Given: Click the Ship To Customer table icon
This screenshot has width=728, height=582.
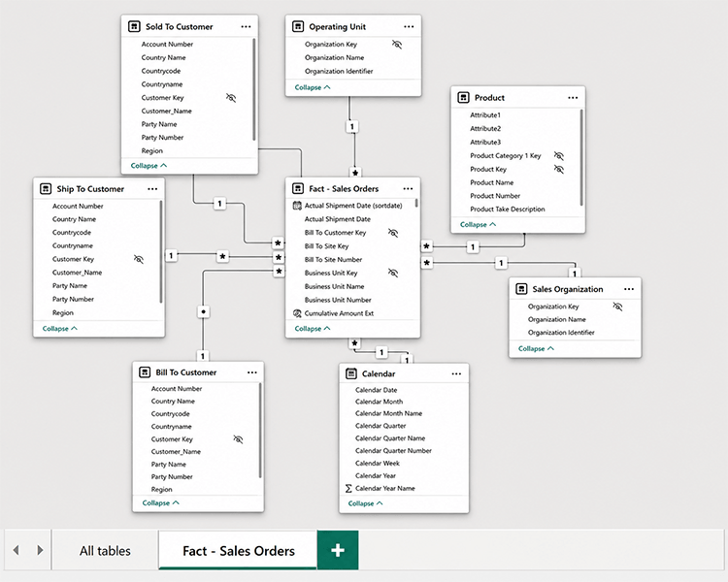Looking at the screenshot, I should pyautogui.click(x=46, y=188).
